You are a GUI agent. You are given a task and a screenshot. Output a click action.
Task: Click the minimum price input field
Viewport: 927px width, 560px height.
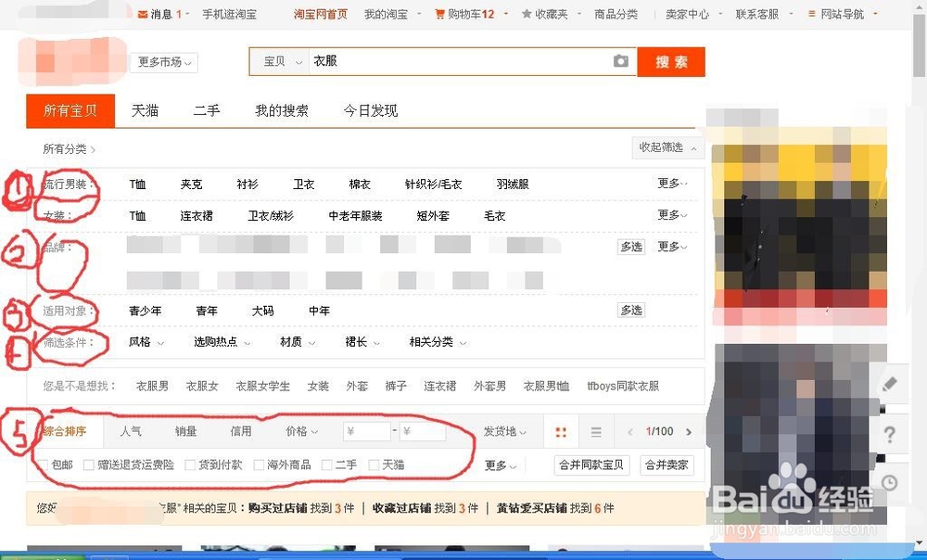tap(366, 432)
